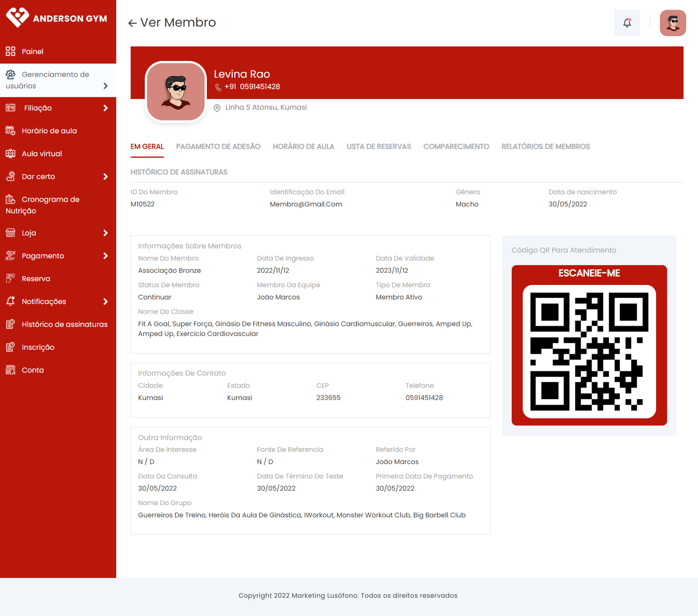Open the user avatar in top bar
698x616 pixels.
673,23
